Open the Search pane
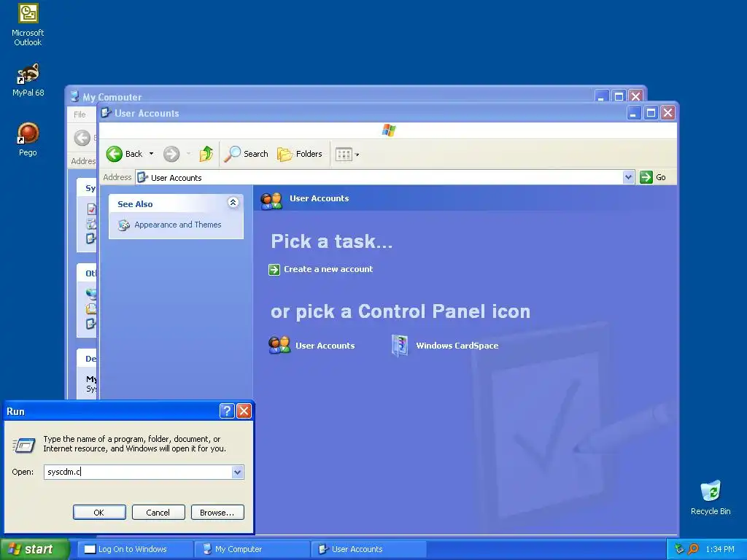Image resolution: width=747 pixels, height=560 pixels. [246, 154]
